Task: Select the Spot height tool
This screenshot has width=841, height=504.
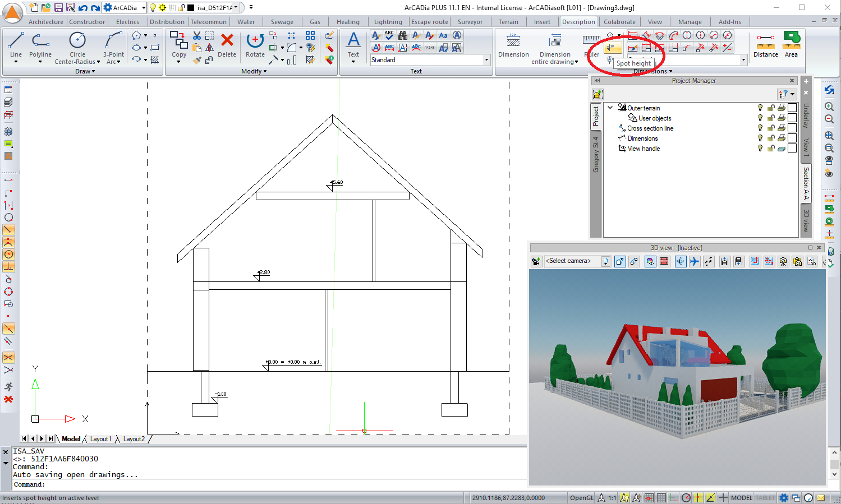Action: [x=612, y=47]
